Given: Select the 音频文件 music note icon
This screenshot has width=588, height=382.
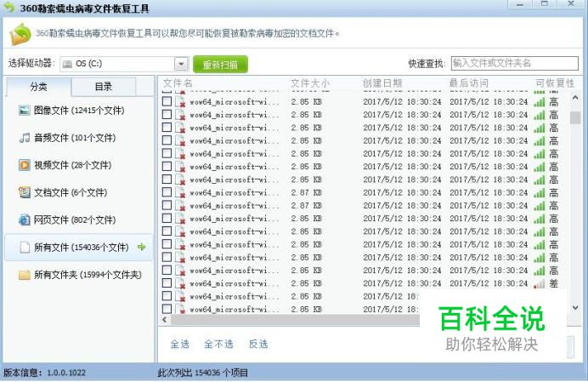Looking at the screenshot, I should (25, 138).
